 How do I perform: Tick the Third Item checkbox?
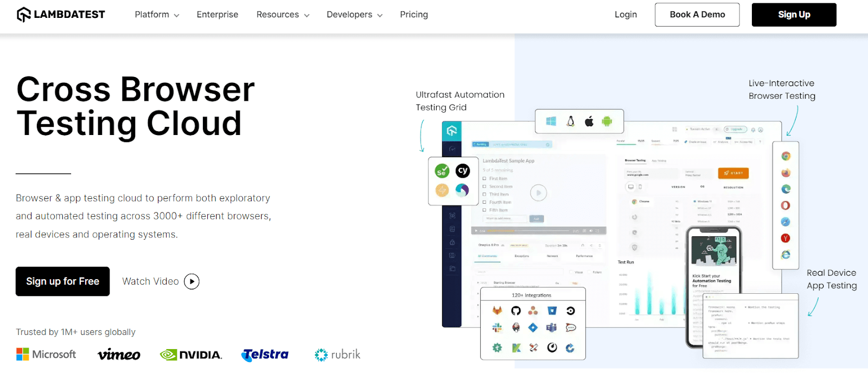tap(484, 194)
